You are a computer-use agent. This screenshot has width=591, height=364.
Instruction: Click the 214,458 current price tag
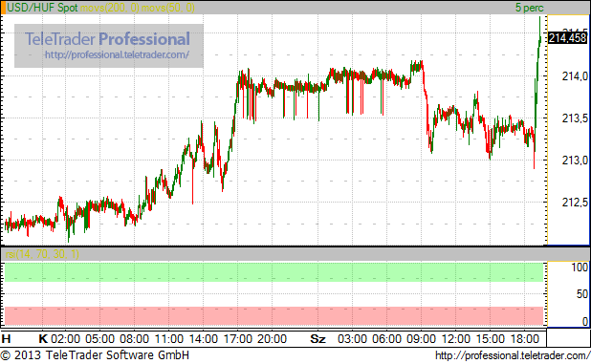(x=567, y=38)
